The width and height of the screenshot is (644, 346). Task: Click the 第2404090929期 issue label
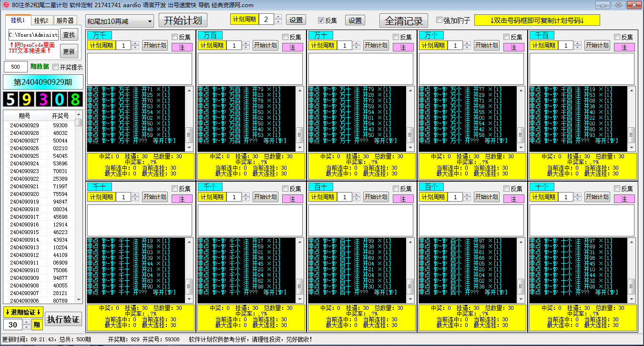43,82
